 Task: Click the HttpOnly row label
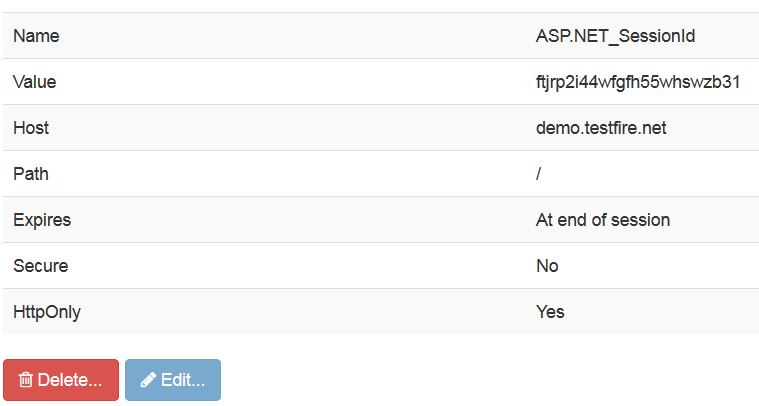pos(47,312)
